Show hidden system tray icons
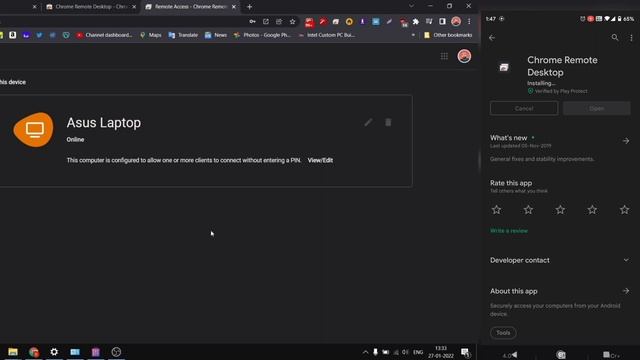 click(x=365, y=352)
